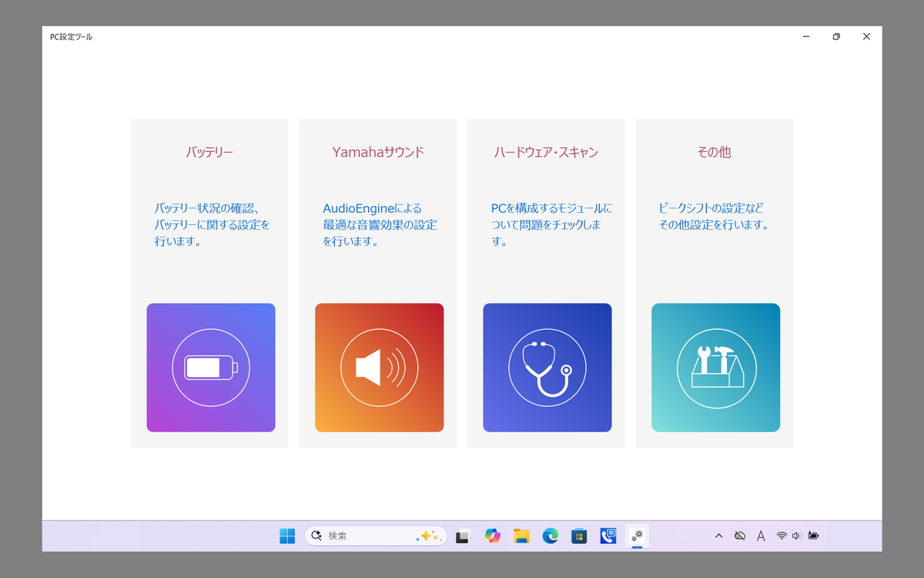
Task: Select the その他 heading
Action: 714,153
